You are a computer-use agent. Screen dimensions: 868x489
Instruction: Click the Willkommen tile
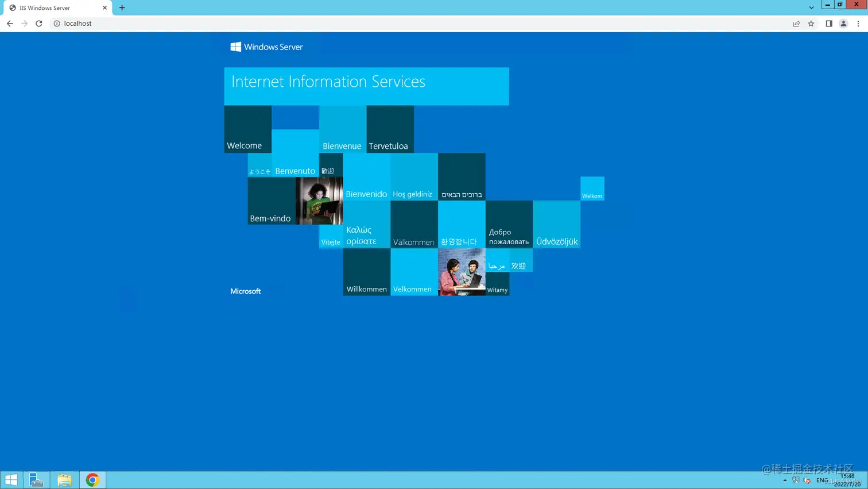366,272
